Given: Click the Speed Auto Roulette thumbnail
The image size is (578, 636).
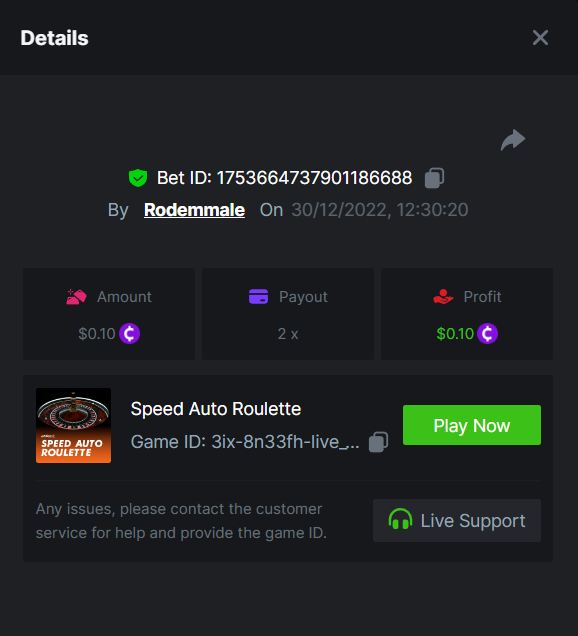Looking at the screenshot, I should tap(73, 425).
